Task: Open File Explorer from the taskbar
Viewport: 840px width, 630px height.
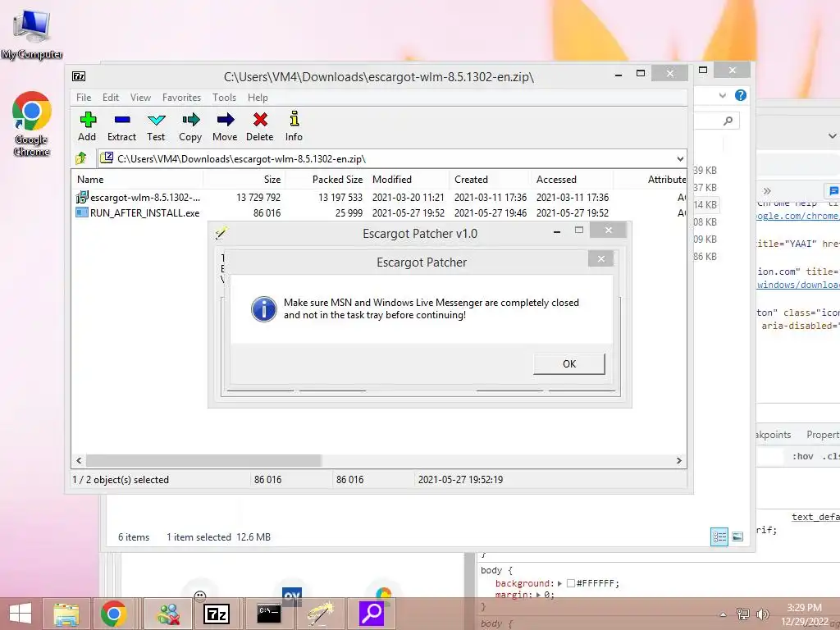Action: coord(66,614)
